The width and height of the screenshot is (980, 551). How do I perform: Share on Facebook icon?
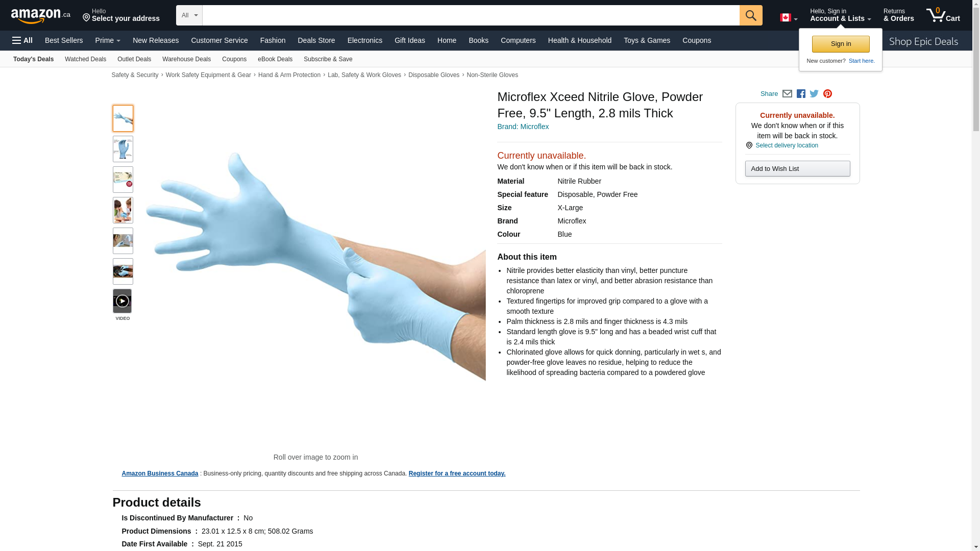pyautogui.click(x=801, y=94)
